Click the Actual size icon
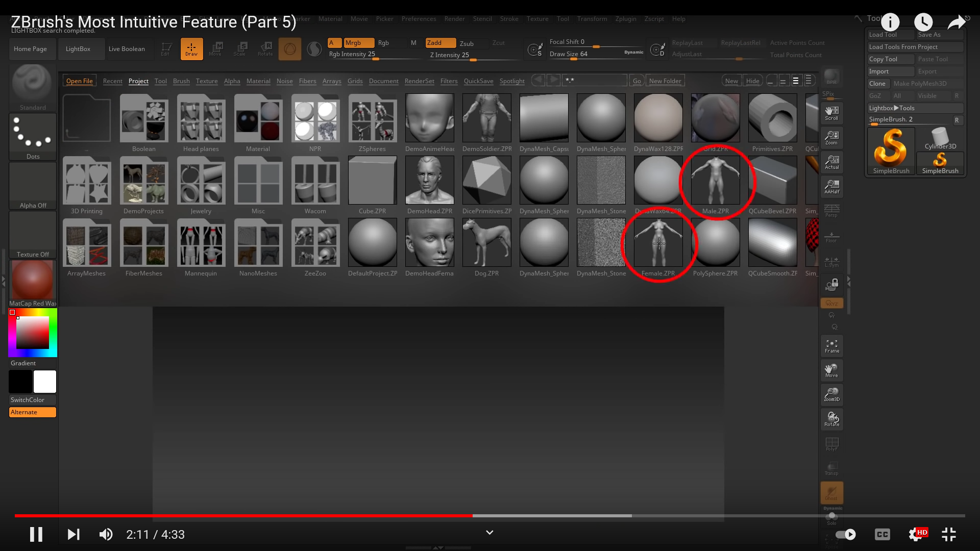This screenshot has width=980, height=551. point(832,162)
